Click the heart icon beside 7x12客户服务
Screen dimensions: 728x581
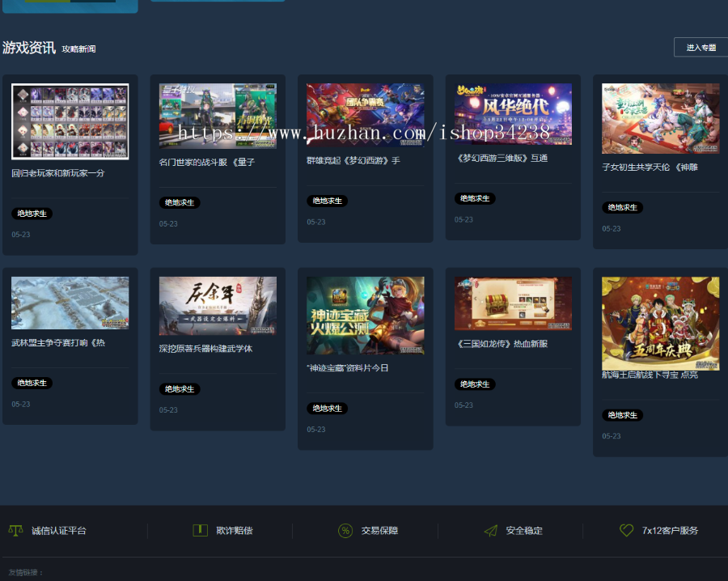coord(626,531)
